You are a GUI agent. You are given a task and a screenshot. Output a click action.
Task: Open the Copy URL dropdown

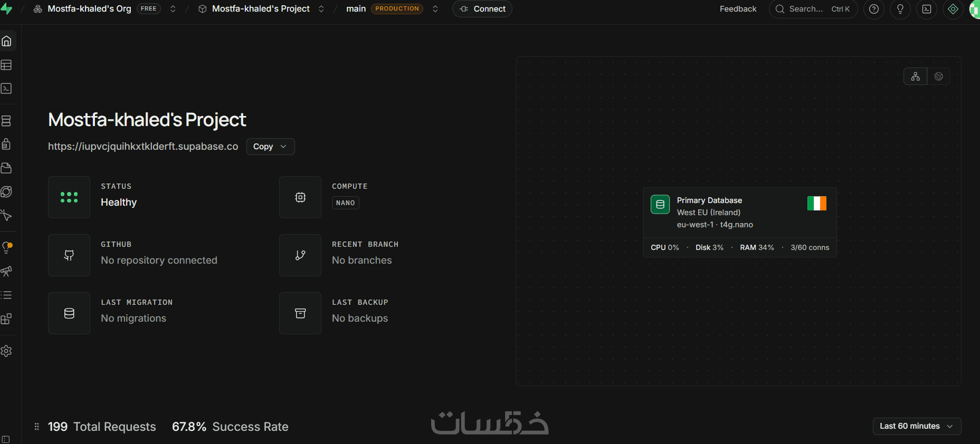pos(270,147)
